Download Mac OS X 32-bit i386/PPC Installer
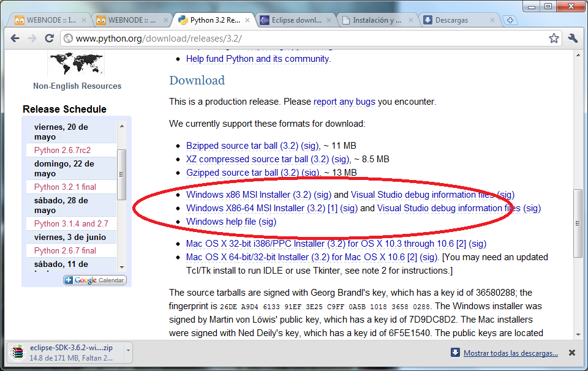Image resolution: width=588 pixels, height=371 pixels. pyautogui.click(x=320, y=244)
